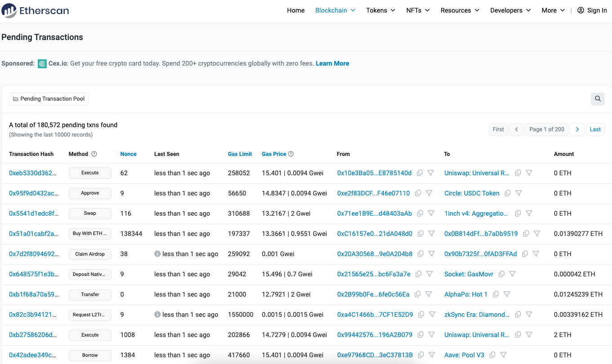Copy the From address 0x10e3Ba05...E8785140d

[x=420, y=173]
